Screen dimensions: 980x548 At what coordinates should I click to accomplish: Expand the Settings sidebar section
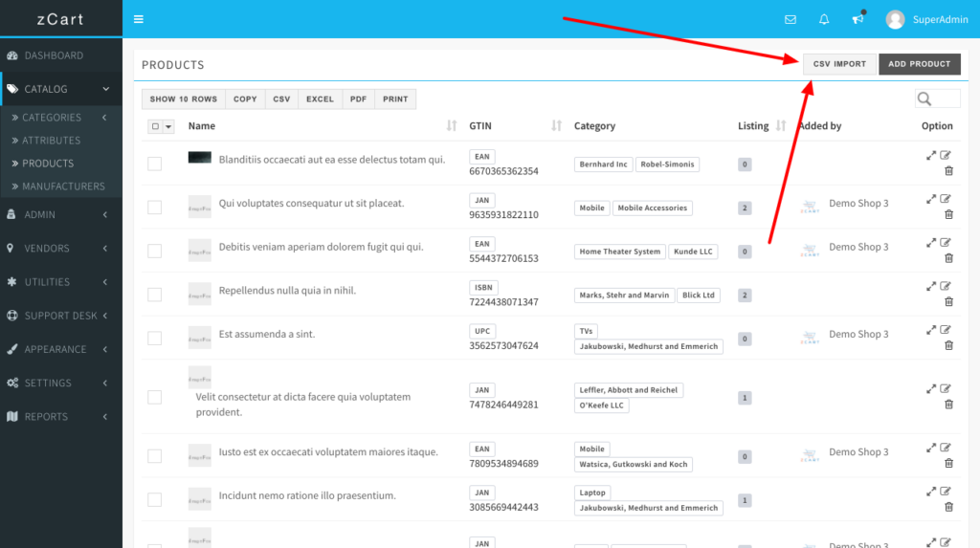[61, 383]
